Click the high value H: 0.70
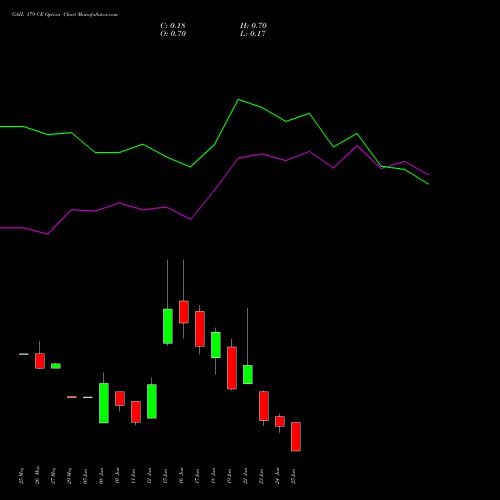This screenshot has height=500, width=500. (x=253, y=26)
